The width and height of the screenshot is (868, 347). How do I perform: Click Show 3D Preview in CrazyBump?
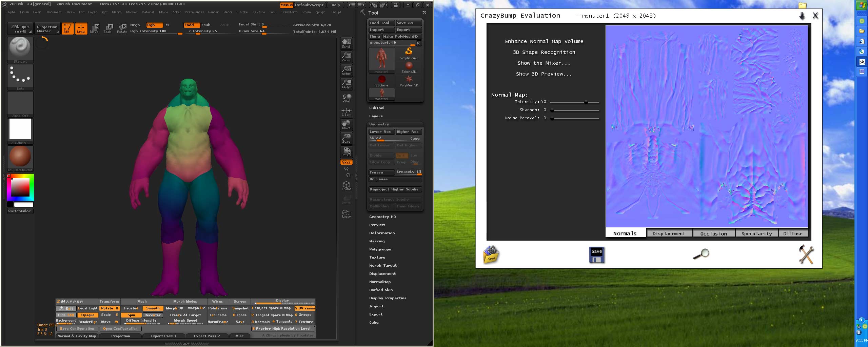[x=544, y=74]
